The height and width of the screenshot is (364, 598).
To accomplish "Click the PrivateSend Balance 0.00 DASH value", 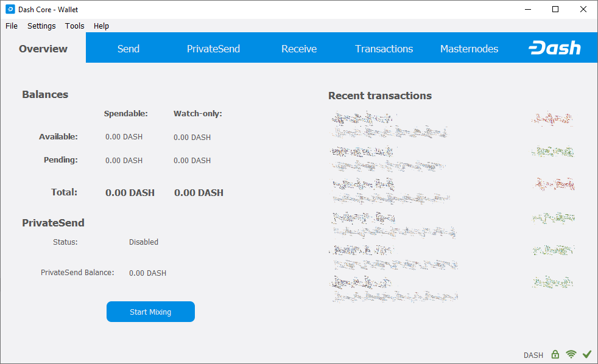I will point(147,273).
